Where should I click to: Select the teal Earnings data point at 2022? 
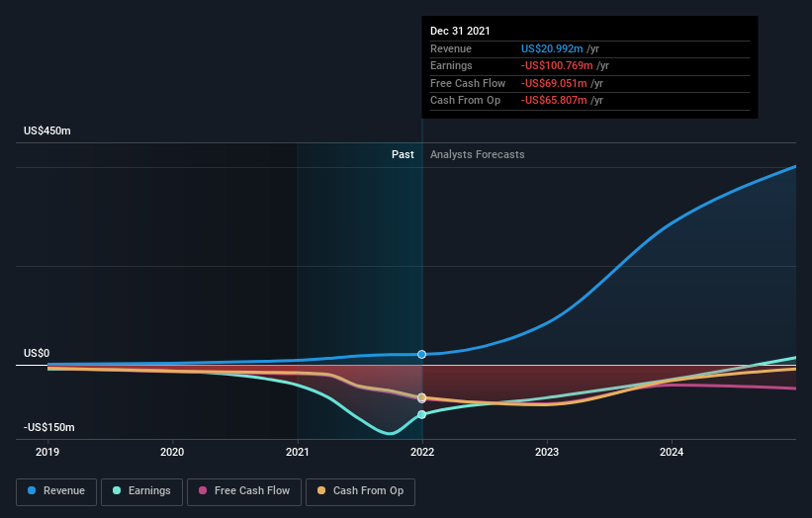[x=422, y=414]
